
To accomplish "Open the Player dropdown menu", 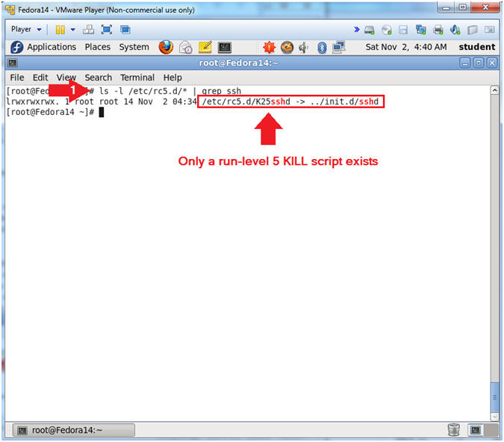I will pos(26,29).
